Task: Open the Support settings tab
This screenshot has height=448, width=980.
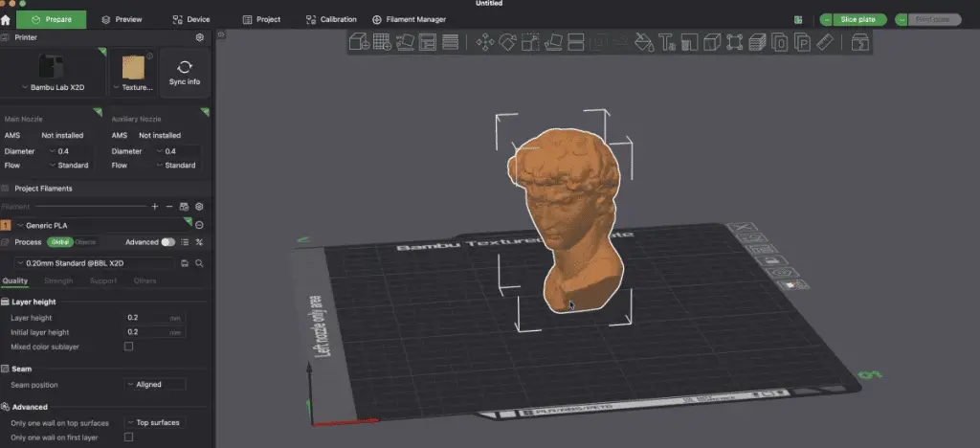Action: 103,281
